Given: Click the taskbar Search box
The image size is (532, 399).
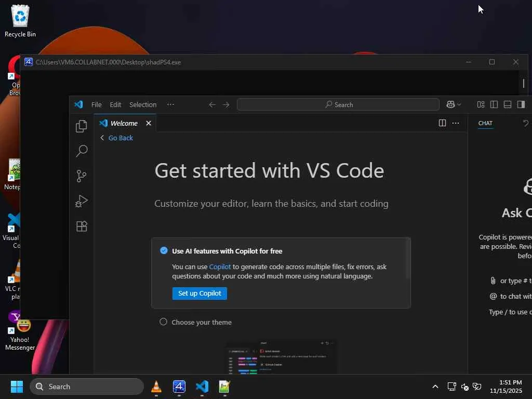Looking at the screenshot, I should tap(87, 387).
